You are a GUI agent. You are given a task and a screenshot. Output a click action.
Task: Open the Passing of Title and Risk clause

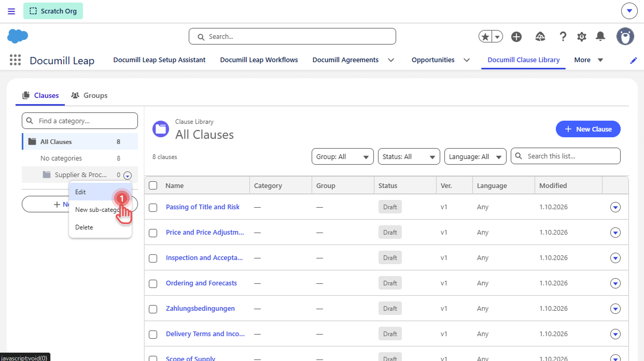[x=203, y=207]
